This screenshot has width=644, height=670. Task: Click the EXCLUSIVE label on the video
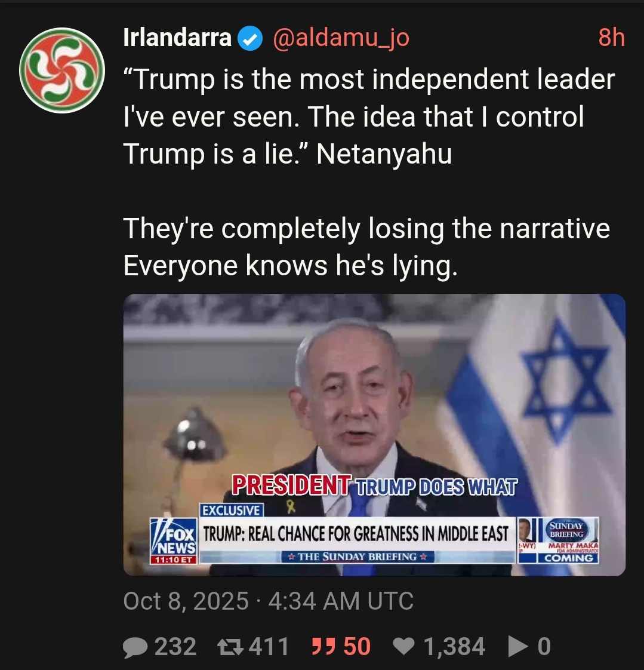click(x=232, y=510)
